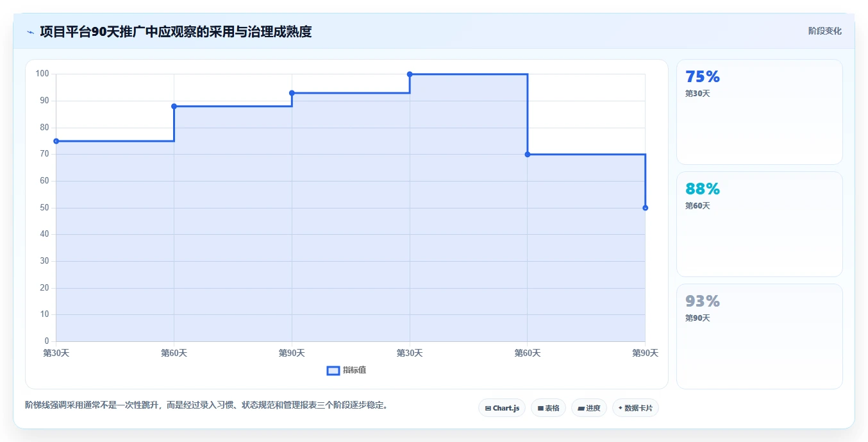Click the footer note starting with 阶梯线强调采用
The height and width of the screenshot is (442, 868).
pos(206,405)
